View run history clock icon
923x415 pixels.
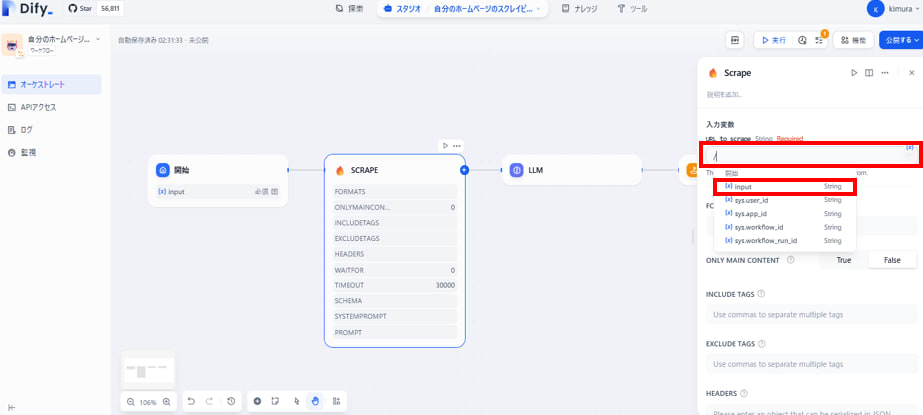click(802, 40)
